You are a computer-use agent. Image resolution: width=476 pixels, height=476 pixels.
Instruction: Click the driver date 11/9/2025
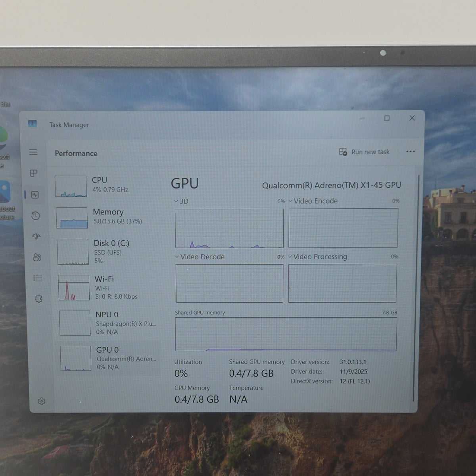353,372
